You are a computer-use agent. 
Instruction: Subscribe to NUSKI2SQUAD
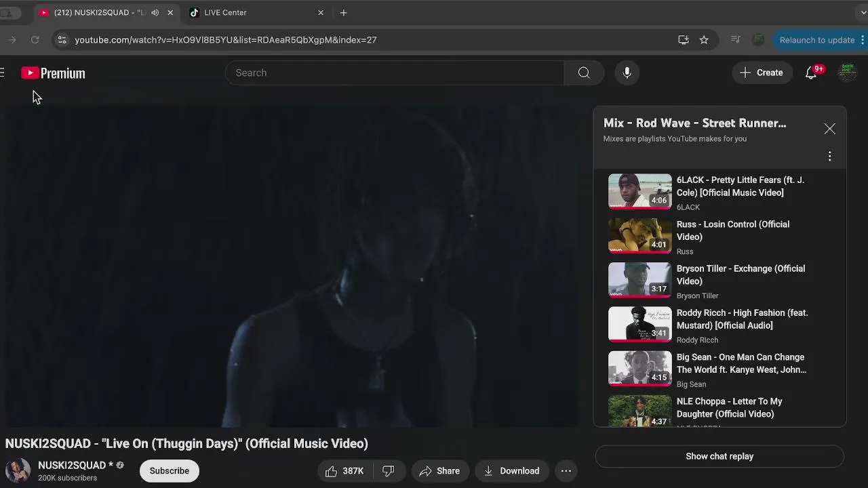[x=170, y=471]
